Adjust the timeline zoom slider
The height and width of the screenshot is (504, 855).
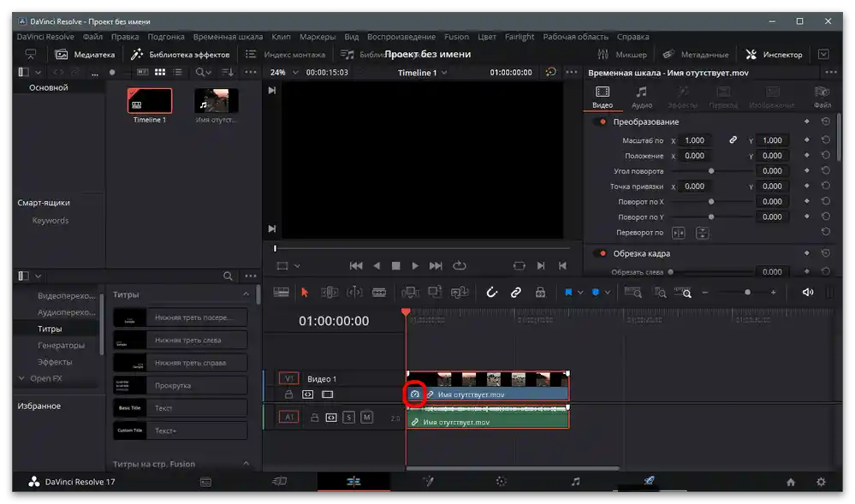click(x=747, y=293)
